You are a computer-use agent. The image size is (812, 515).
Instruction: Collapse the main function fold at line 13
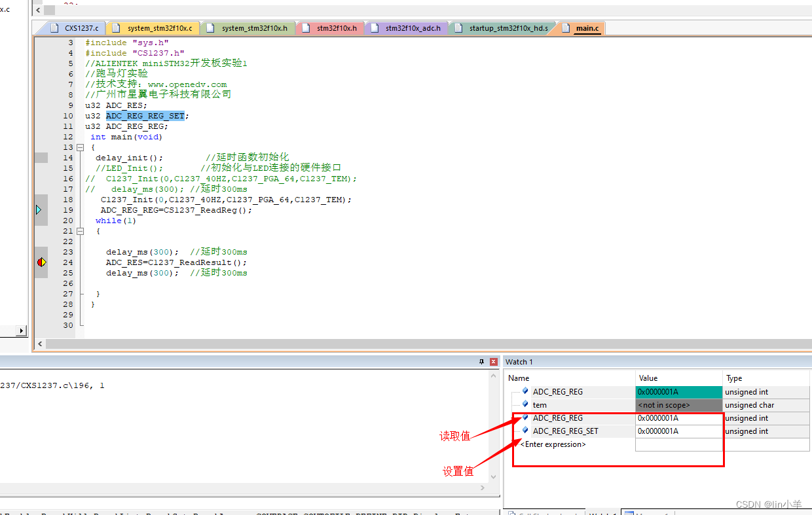coord(80,147)
